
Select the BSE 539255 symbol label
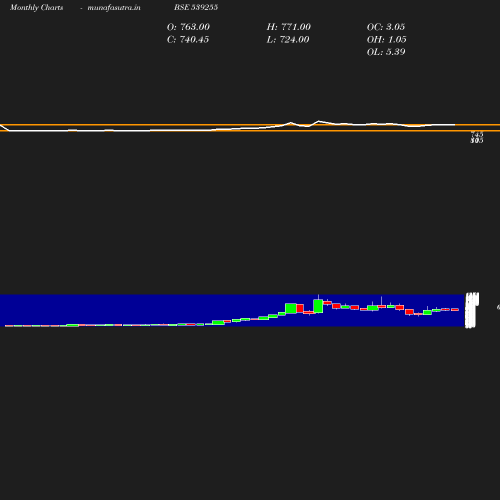[x=196, y=7]
